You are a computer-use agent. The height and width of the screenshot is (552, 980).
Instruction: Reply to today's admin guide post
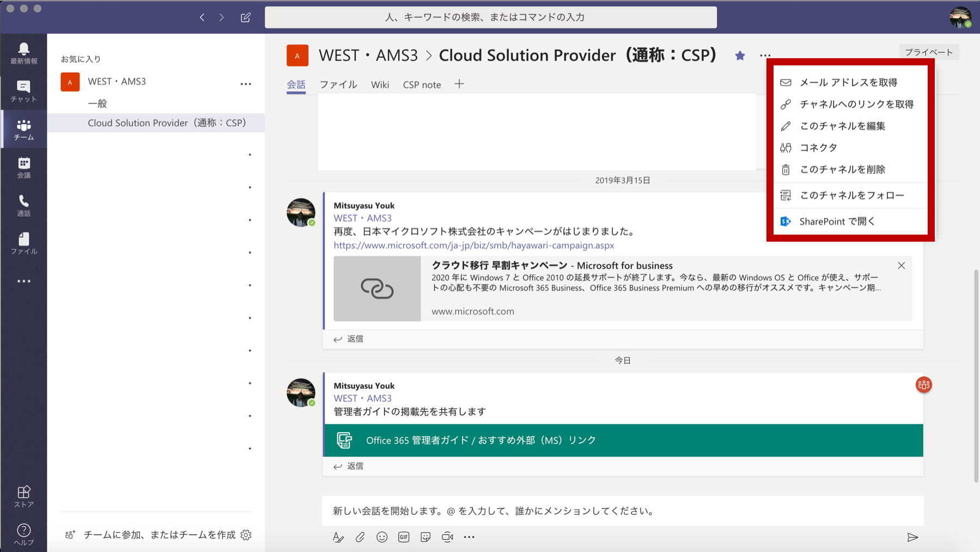pyautogui.click(x=349, y=466)
